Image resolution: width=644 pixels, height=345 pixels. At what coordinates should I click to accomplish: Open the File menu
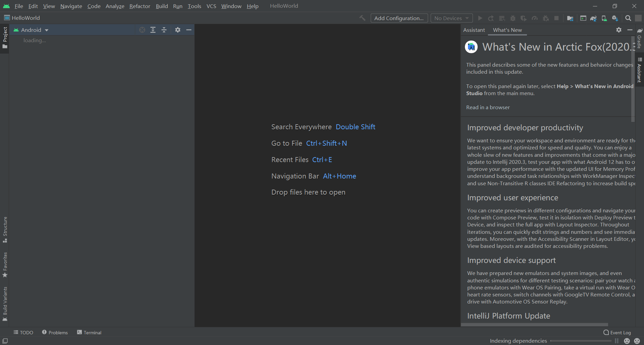(19, 6)
